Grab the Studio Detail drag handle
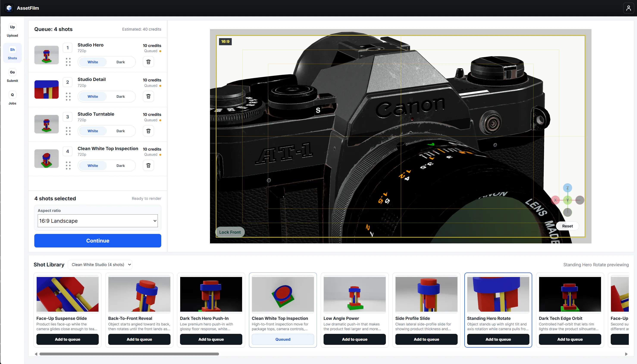The height and width of the screenshot is (364, 637). 68,96
